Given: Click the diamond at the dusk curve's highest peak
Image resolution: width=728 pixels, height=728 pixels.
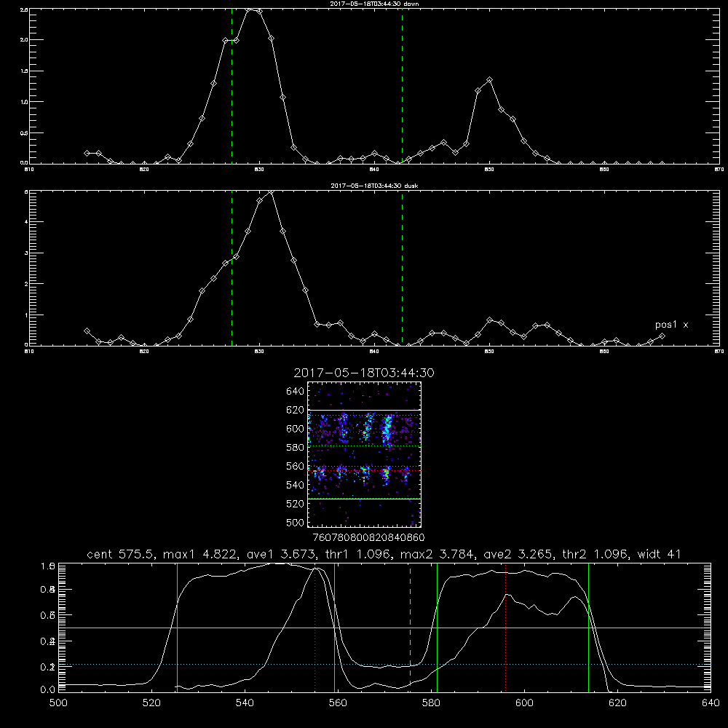Looking at the screenshot, I should click(271, 191).
